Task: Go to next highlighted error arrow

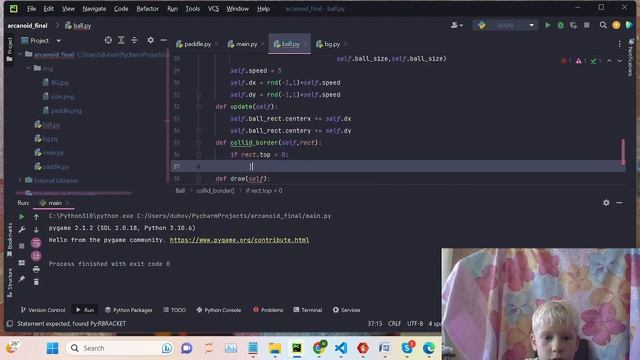Action: pyautogui.click(x=620, y=60)
